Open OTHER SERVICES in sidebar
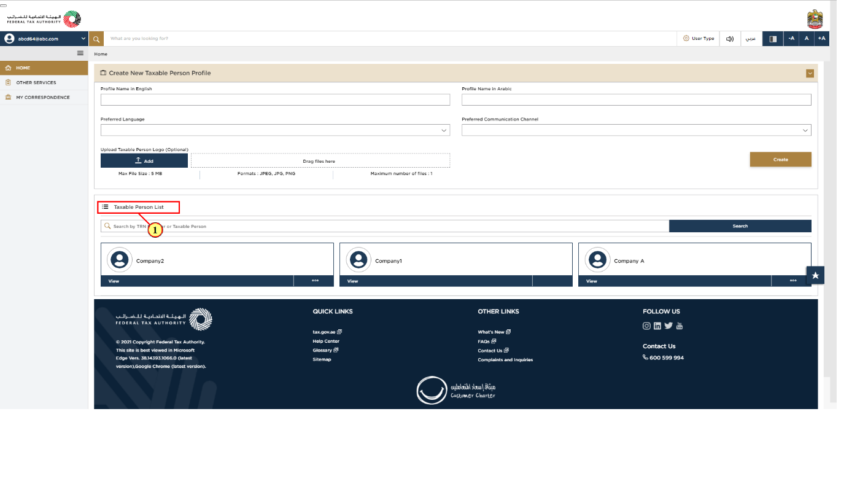 tap(44, 82)
